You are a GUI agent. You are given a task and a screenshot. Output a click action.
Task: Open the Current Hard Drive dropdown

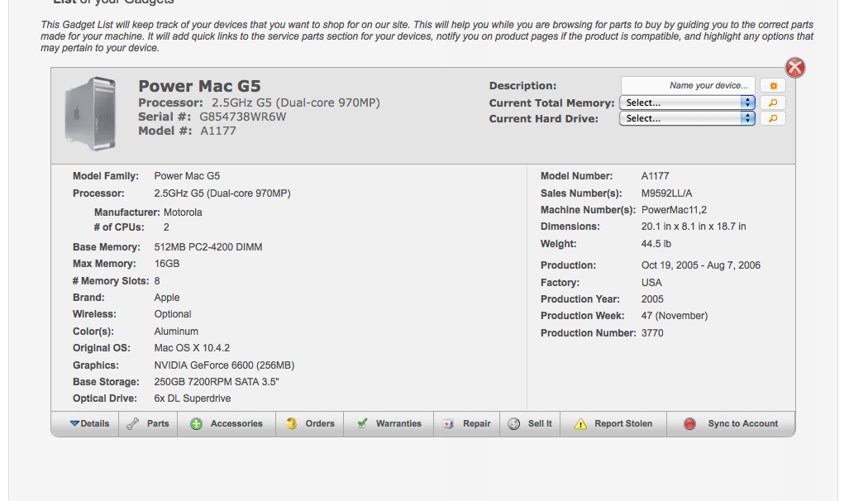pos(687,118)
